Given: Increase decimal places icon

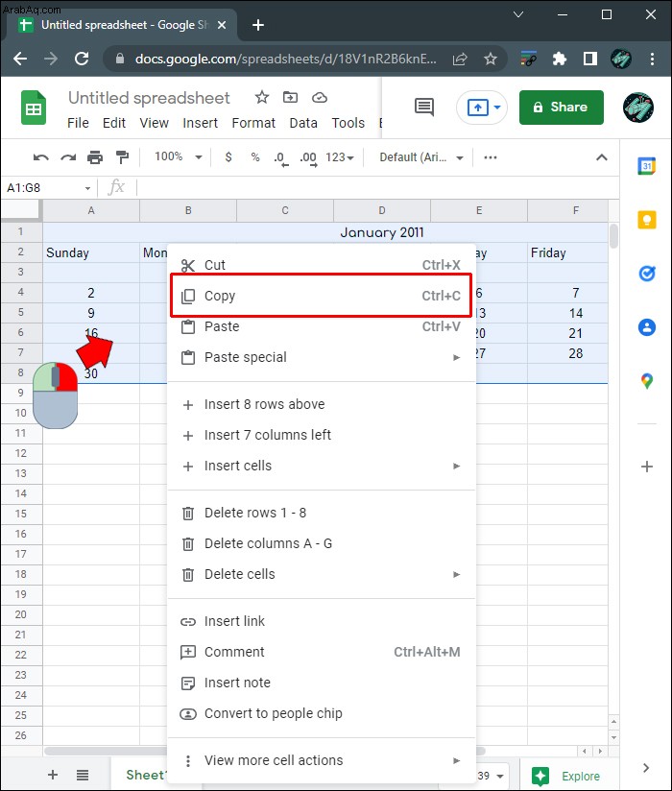Looking at the screenshot, I should (x=308, y=158).
